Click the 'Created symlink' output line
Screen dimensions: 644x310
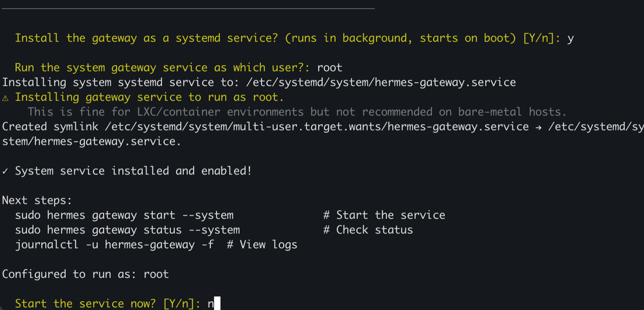[x=323, y=127]
